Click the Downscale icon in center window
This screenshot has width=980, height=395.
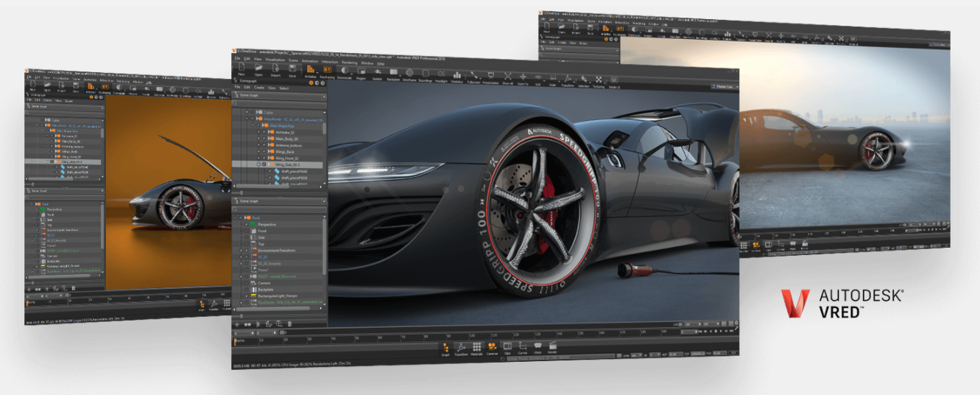click(x=345, y=71)
